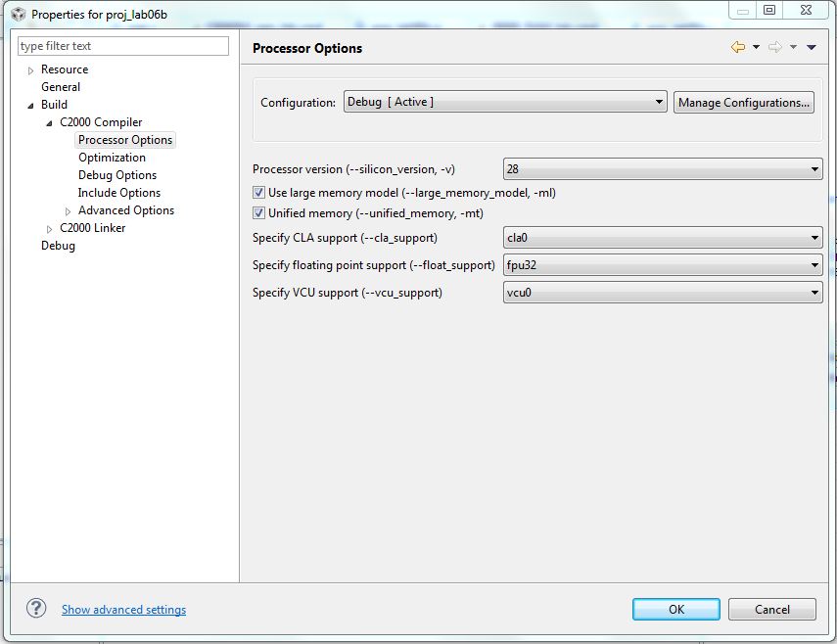Click the help question mark icon
The height and width of the screenshot is (644, 837).
(x=36, y=608)
